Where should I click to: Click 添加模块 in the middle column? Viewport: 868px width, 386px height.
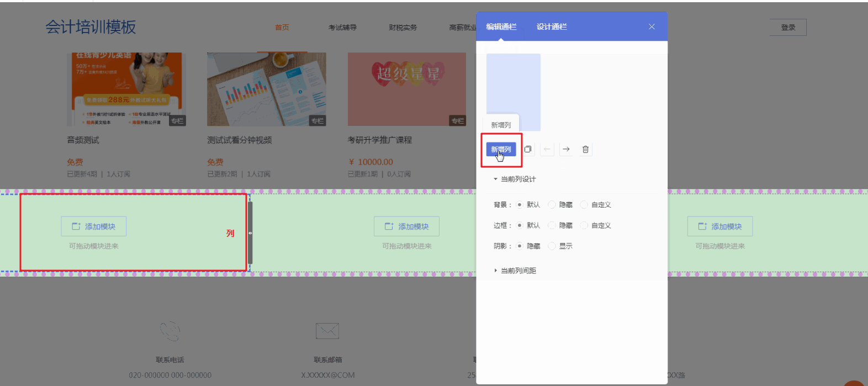coord(406,226)
